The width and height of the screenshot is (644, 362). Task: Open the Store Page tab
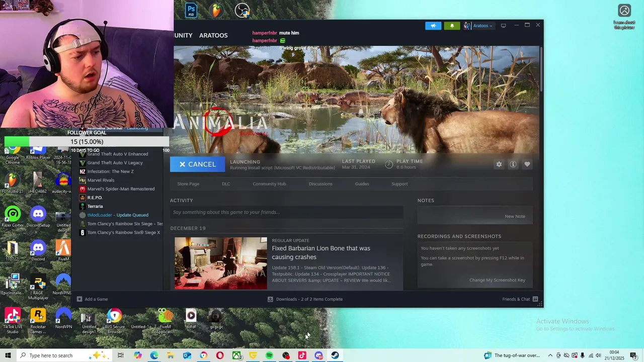pyautogui.click(x=188, y=184)
